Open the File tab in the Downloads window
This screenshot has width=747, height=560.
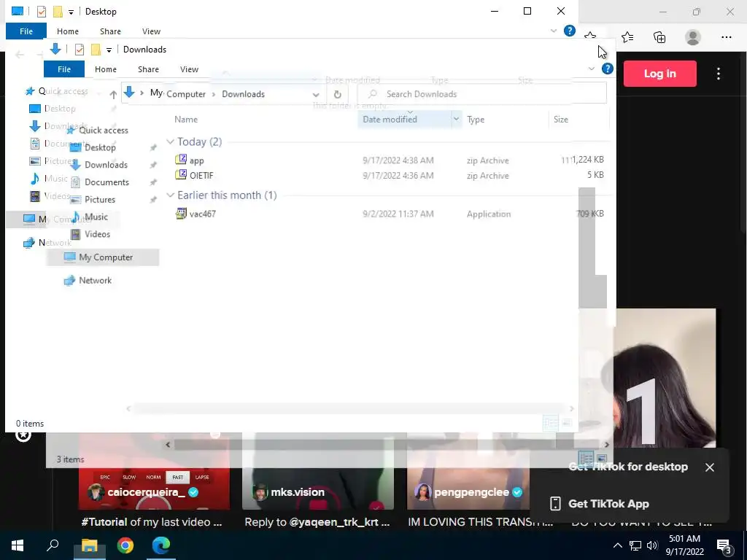pyautogui.click(x=64, y=69)
